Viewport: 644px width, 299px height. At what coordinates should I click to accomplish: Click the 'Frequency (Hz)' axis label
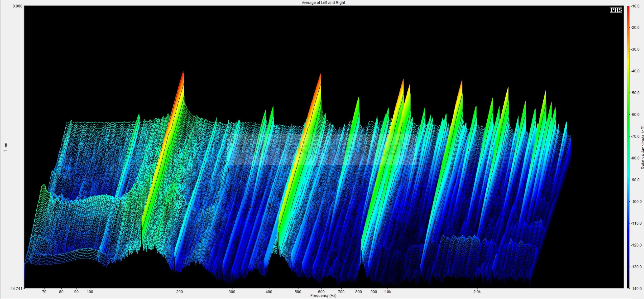(323, 295)
